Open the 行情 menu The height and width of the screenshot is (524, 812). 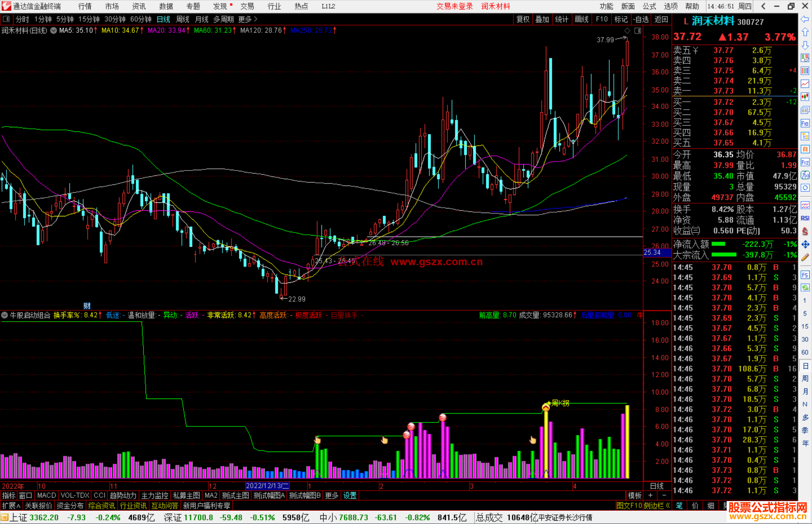pyautogui.click(x=85, y=6)
